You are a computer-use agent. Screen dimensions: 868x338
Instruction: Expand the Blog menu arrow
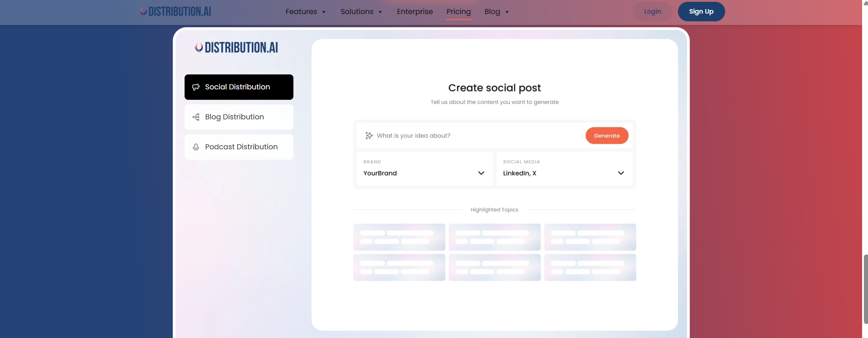[x=507, y=12]
